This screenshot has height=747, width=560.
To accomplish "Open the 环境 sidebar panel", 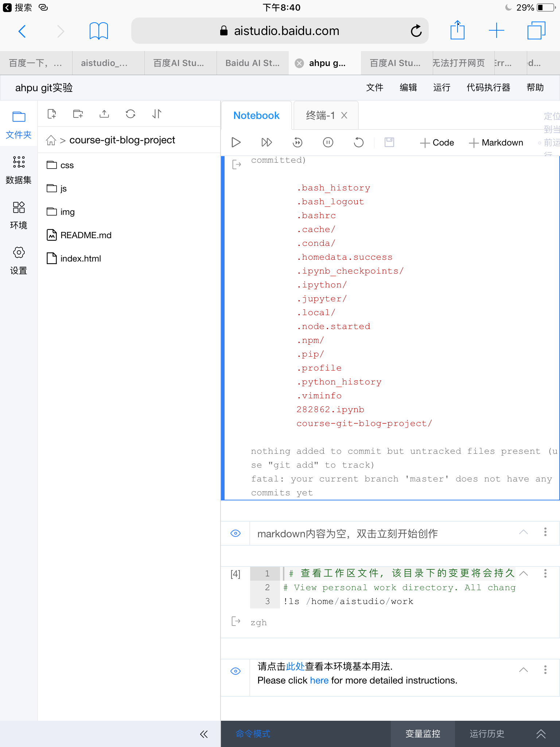I will tap(19, 216).
